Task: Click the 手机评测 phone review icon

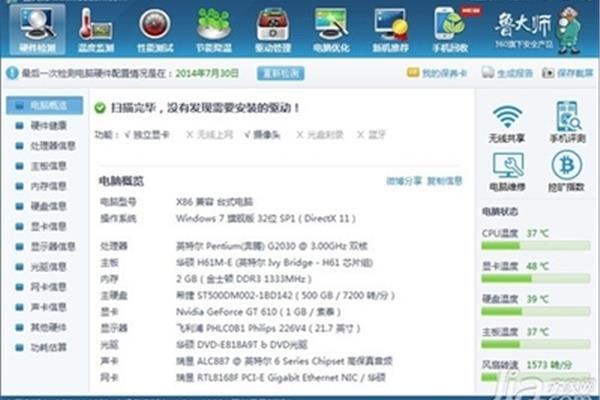Action: pos(567,122)
